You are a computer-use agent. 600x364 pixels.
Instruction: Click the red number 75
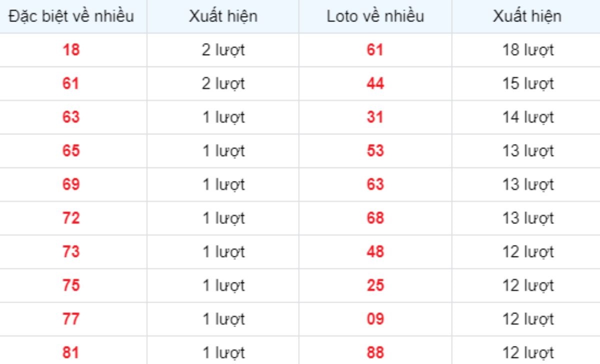pyautogui.click(x=71, y=285)
